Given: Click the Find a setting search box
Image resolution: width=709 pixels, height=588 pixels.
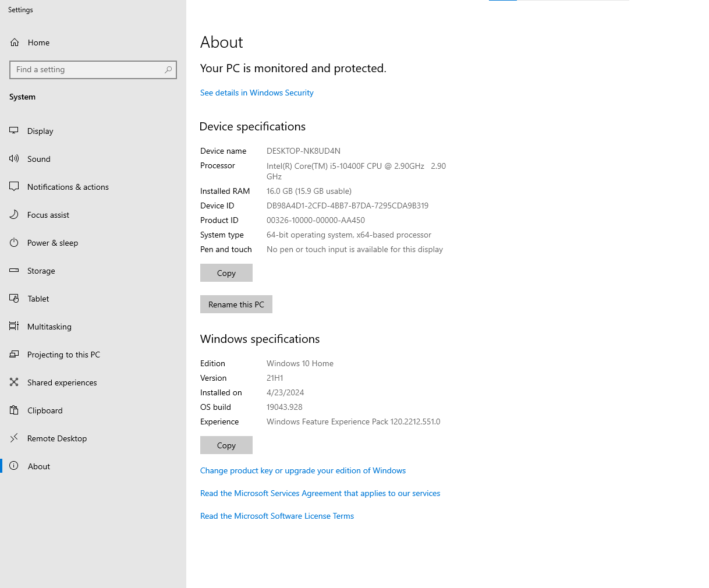Looking at the screenshot, I should tap(87, 70).
